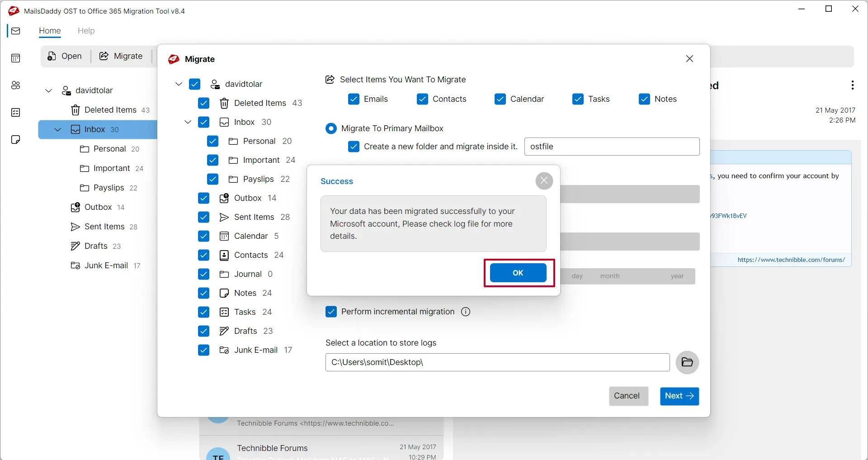Uncheck the Emails migration checkbox
Image resolution: width=868 pixels, height=460 pixels.
354,99
